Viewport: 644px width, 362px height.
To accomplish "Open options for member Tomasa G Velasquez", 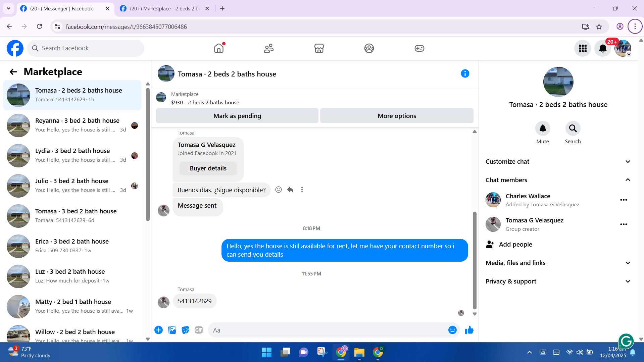I will [x=624, y=224].
